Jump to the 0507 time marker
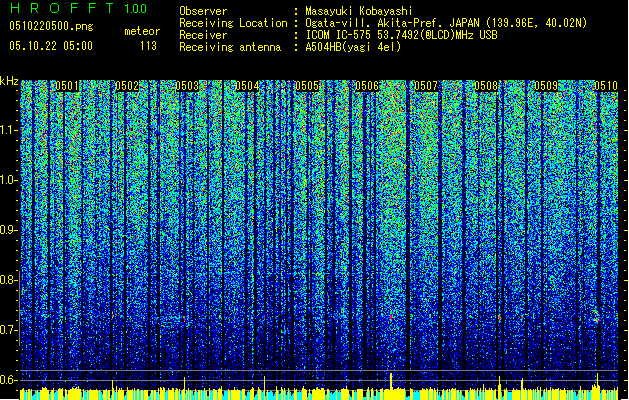629x400 pixels. tap(427, 86)
